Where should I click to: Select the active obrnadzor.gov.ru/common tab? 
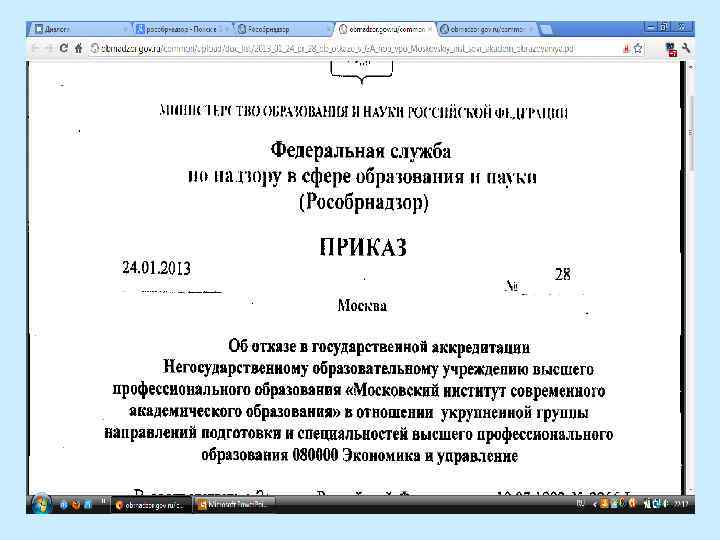tap(385, 29)
